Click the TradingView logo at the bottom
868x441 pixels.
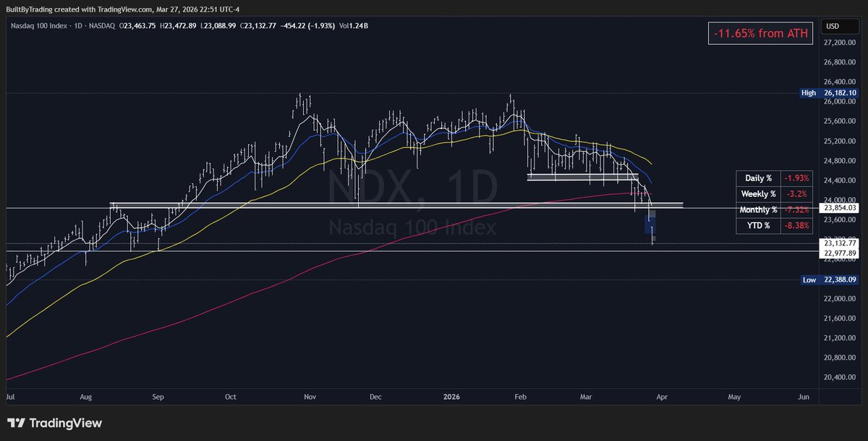55,423
